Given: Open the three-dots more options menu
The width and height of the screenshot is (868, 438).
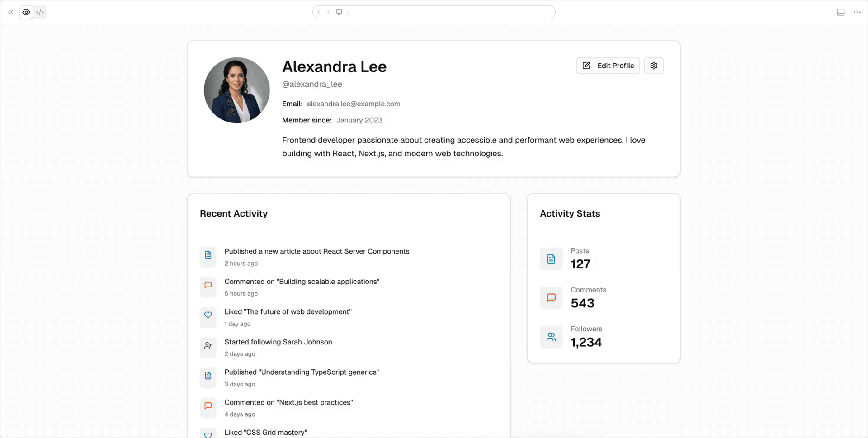Looking at the screenshot, I should pos(857,12).
